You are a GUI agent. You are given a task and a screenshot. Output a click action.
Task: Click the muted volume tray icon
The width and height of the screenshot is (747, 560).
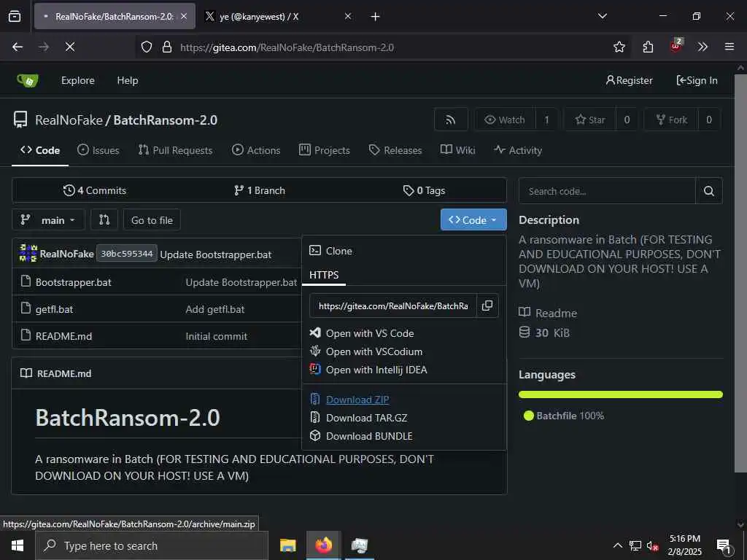pos(652,546)
